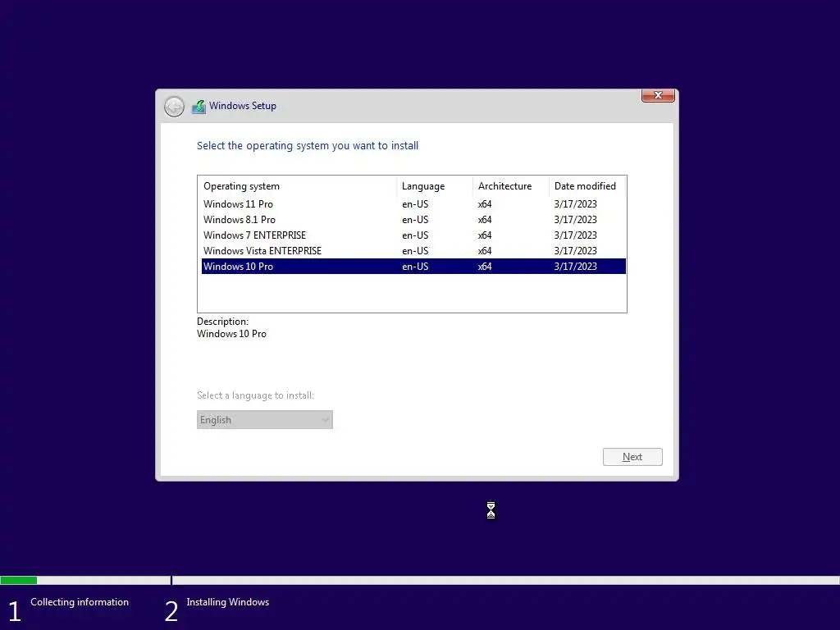
Task: Click the Description: label
Action: [222, 322]
